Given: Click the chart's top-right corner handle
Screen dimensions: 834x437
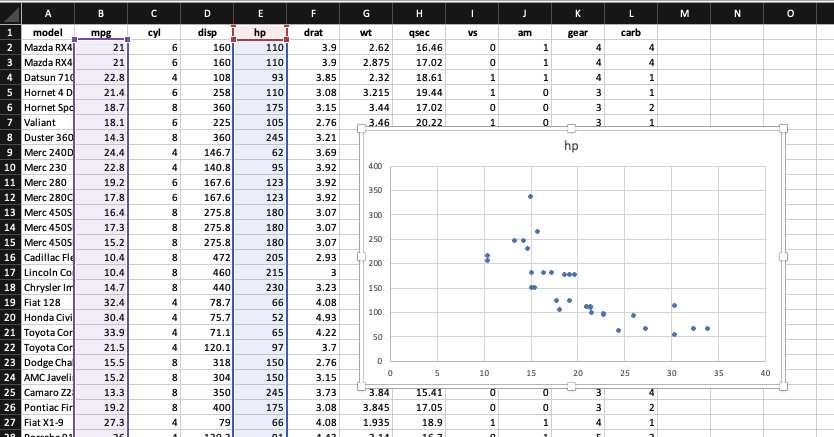Looking at the screenshot, I should click(782, 128).
